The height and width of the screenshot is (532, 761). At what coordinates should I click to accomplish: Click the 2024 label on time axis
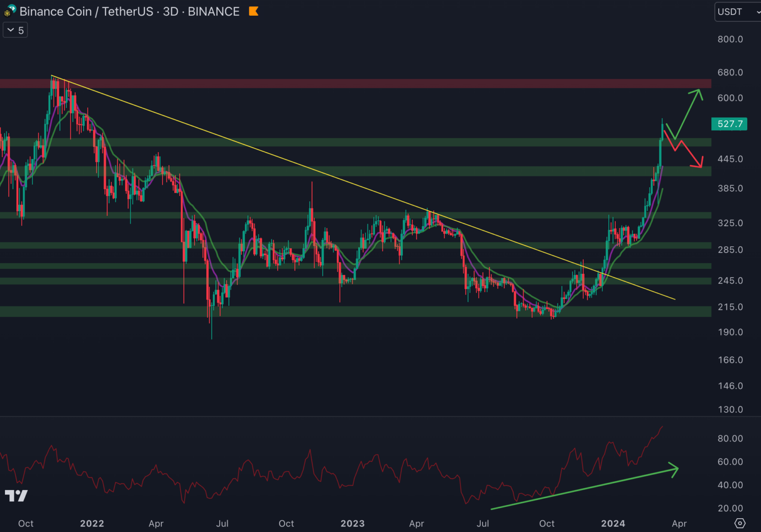613,523
